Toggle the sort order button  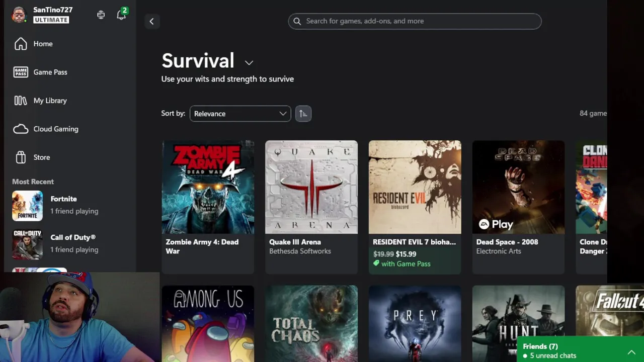pyautogui.click(x=303, y=114)
